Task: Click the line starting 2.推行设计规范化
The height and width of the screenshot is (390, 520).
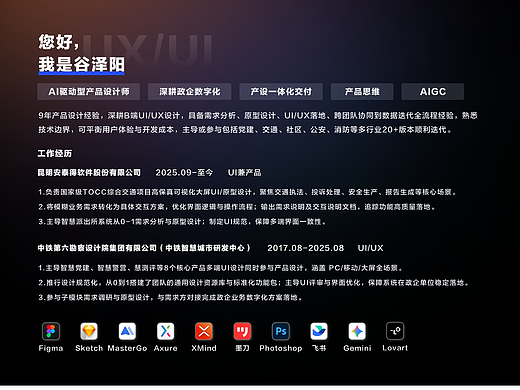Action: pos(254,283)
